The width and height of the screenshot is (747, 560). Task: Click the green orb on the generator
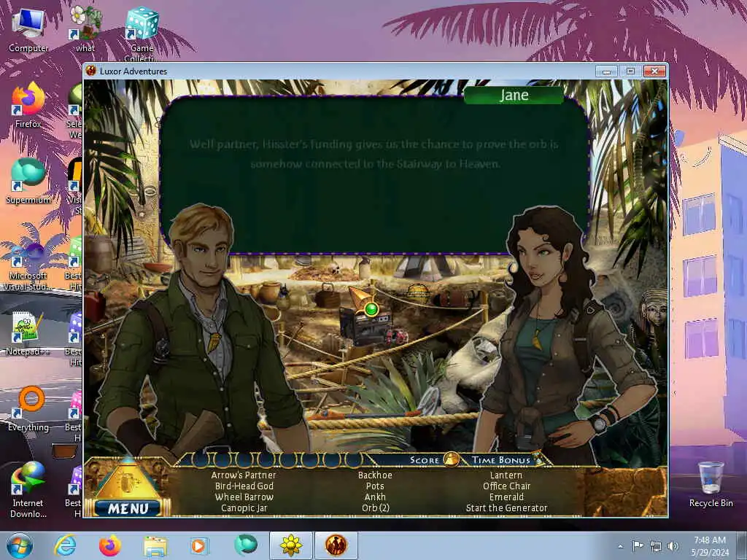(x=371, y=309)
